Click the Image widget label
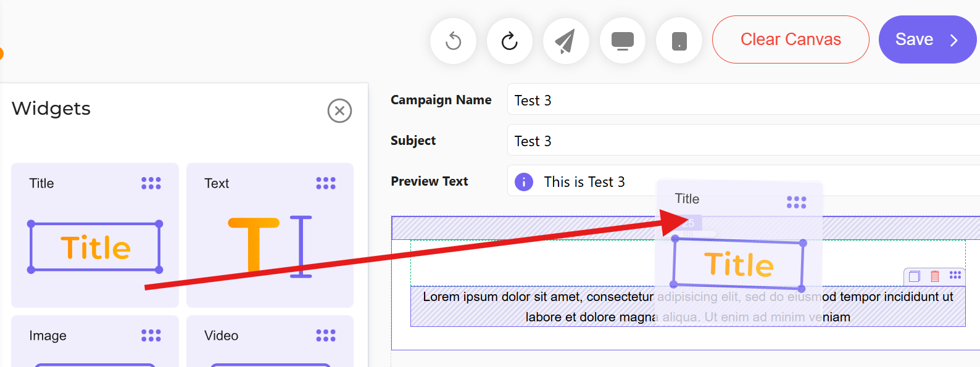The image size is (980, 367). point(48,336)
